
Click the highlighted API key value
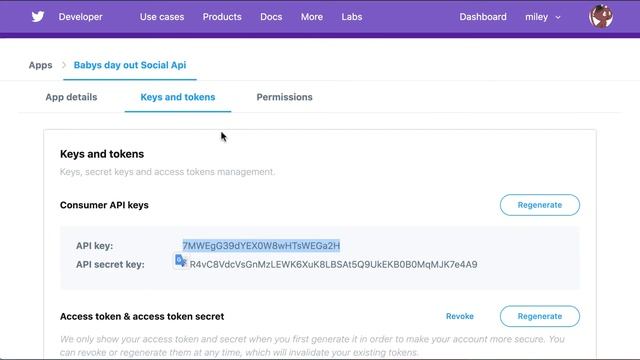click(261, 246)
